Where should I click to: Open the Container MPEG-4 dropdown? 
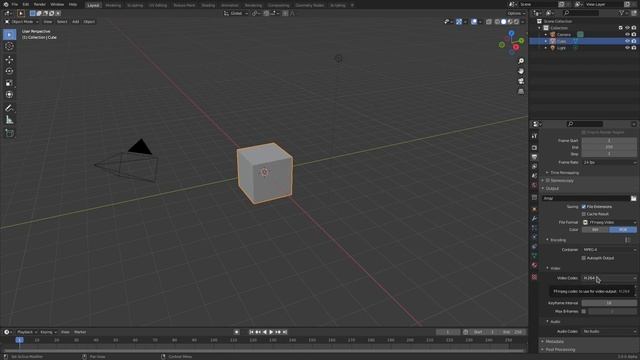609,249
